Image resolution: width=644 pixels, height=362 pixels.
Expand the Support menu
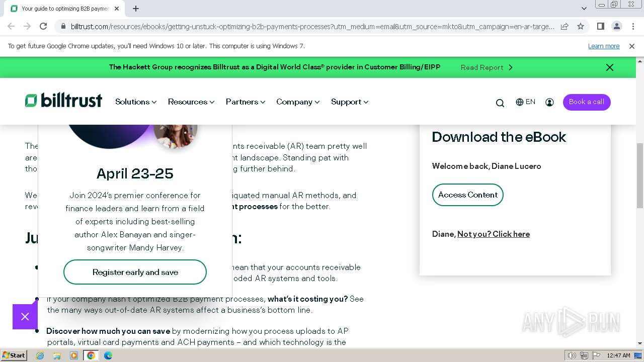[350, 102]
